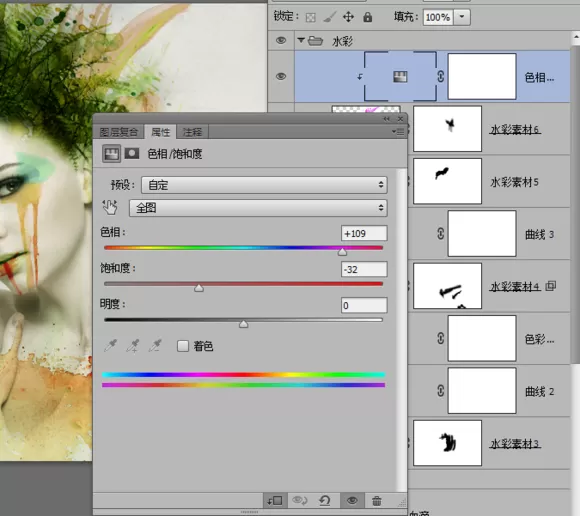The width and height of the screenshot is (580, 516).
Task: Hide the 色相 adjustment layer
Action: (x=281, y=76)
